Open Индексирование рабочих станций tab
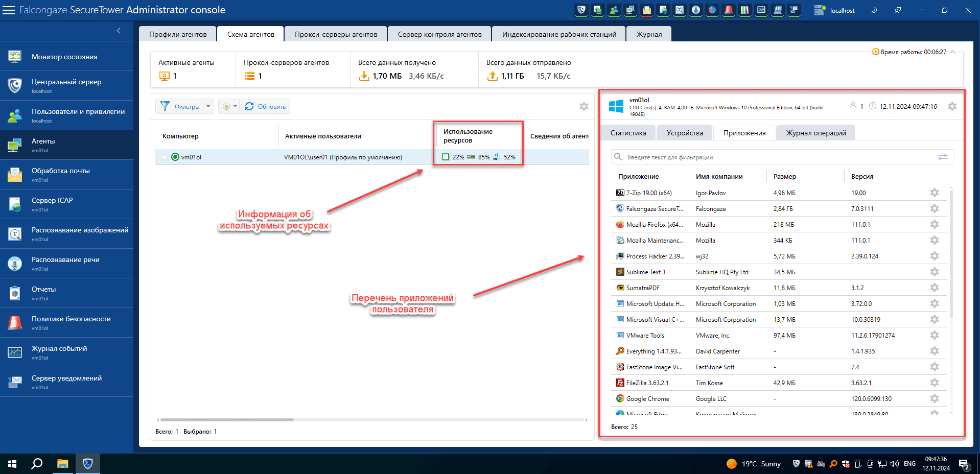This screenshot has height=474, width=980. click(559, 34)
